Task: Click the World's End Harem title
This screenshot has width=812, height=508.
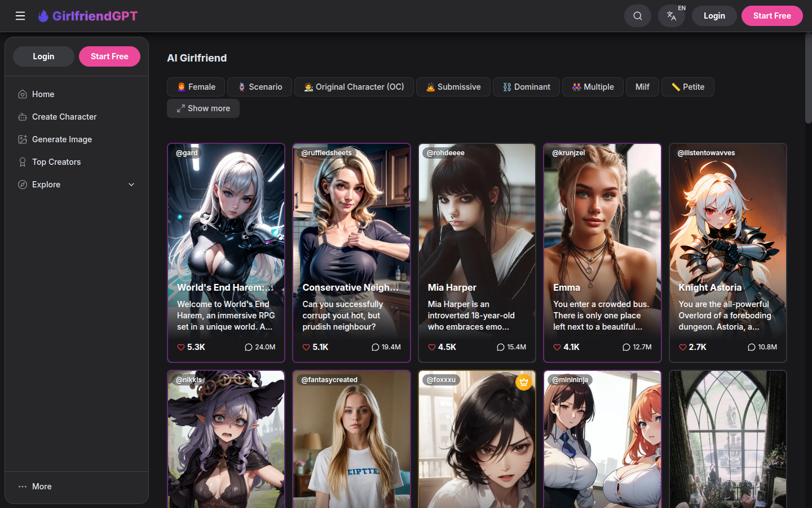Action: pos(225,287)
